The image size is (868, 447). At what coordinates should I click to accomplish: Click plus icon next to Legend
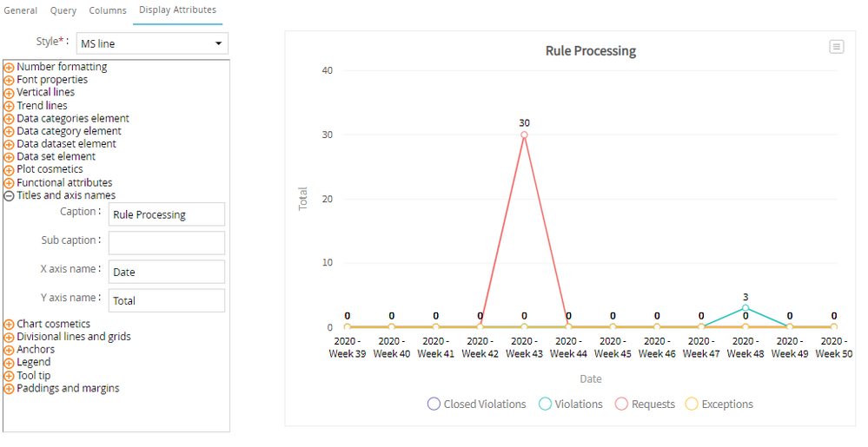tap(10, 363)
